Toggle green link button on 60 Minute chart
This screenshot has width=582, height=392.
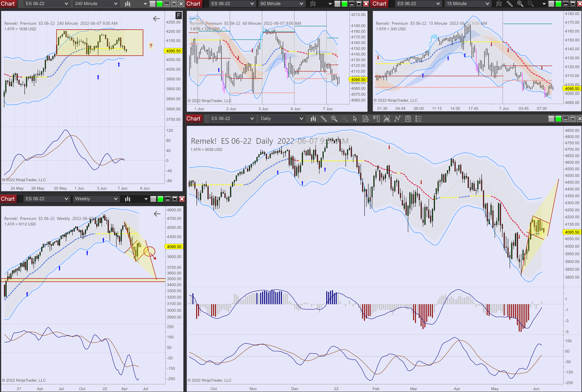344,4
